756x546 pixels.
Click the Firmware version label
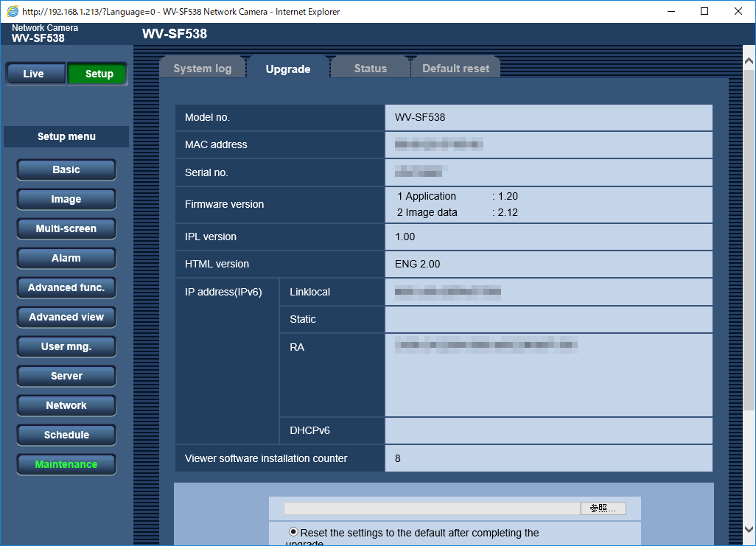224,204
